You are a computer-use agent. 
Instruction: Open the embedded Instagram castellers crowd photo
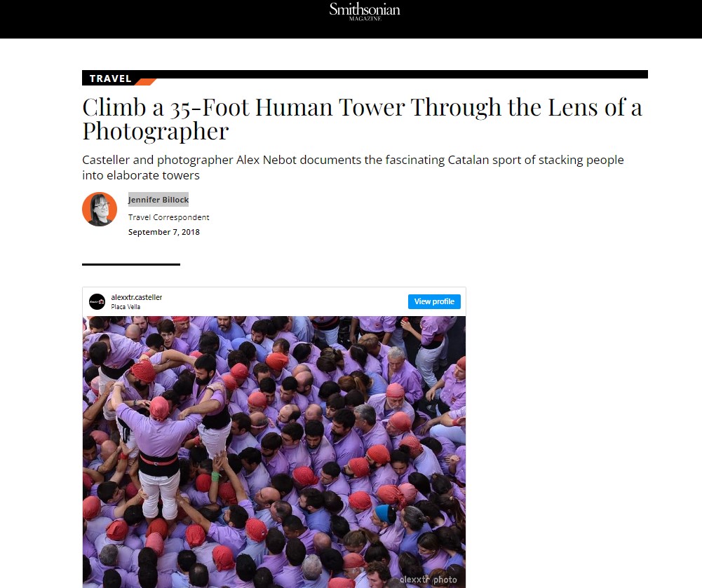tap(274, 452)
